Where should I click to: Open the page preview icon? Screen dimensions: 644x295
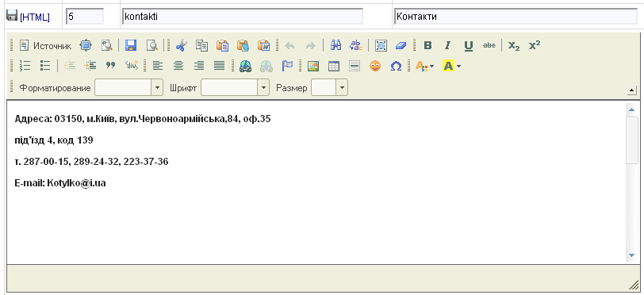152,46
